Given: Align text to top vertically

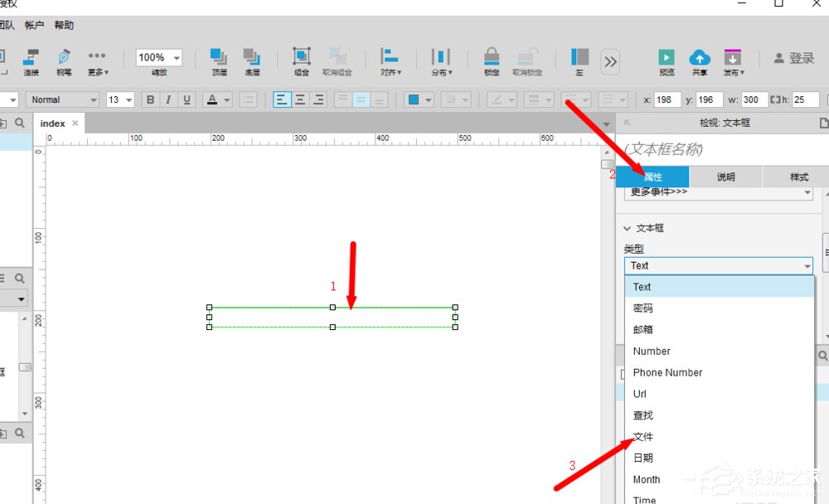Looking at the screenshot, I should click(x=343, y=99).
